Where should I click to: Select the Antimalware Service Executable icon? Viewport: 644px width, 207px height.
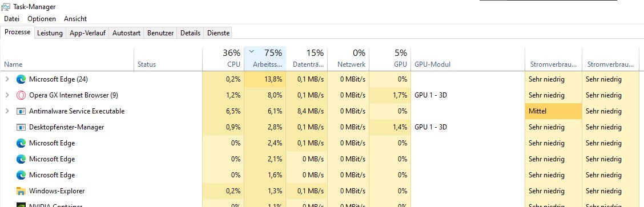coord(21,112)
